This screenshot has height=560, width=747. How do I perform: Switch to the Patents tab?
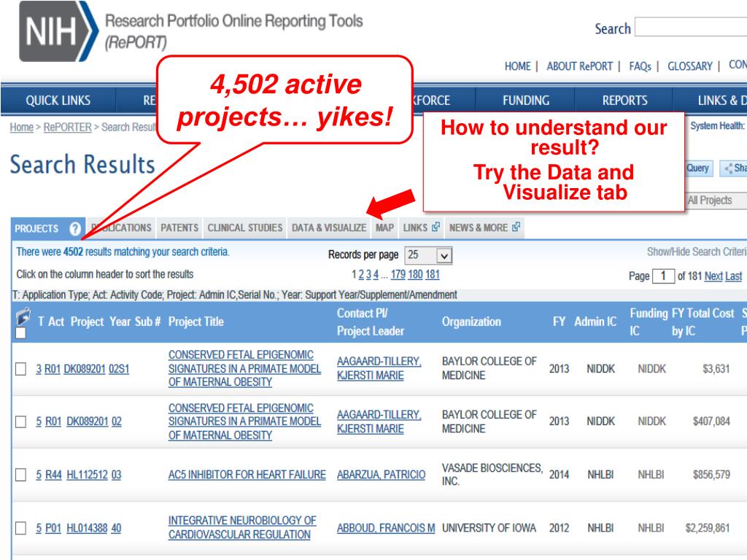pyautogui.click(x=179, y=228)
